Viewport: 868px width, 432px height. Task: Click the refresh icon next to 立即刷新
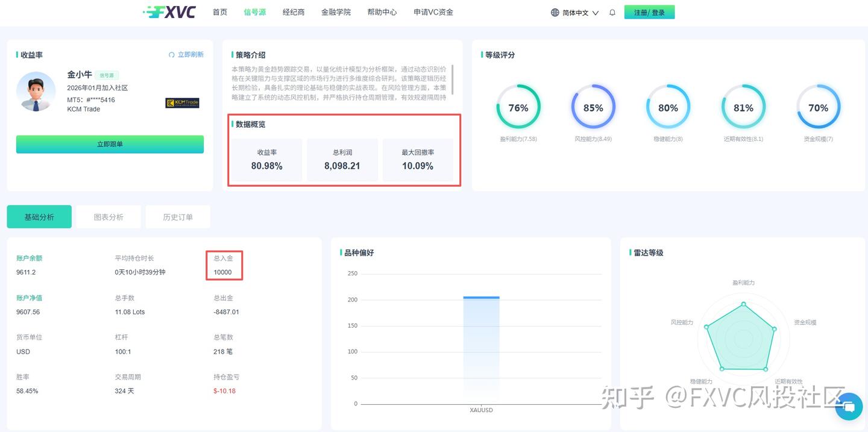[x=171, y=54]
